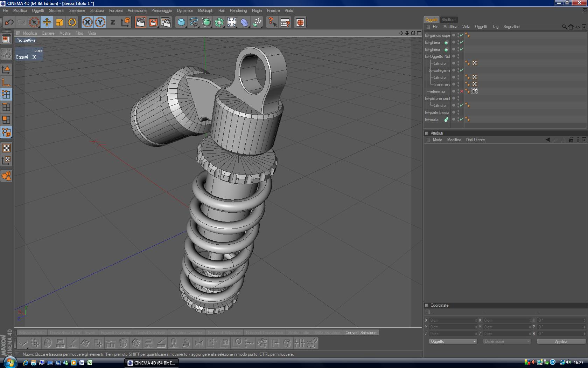Select Use Animation tool in sidebar
The height and width of the screenshot is (368, 588).
tap(6, 176)
